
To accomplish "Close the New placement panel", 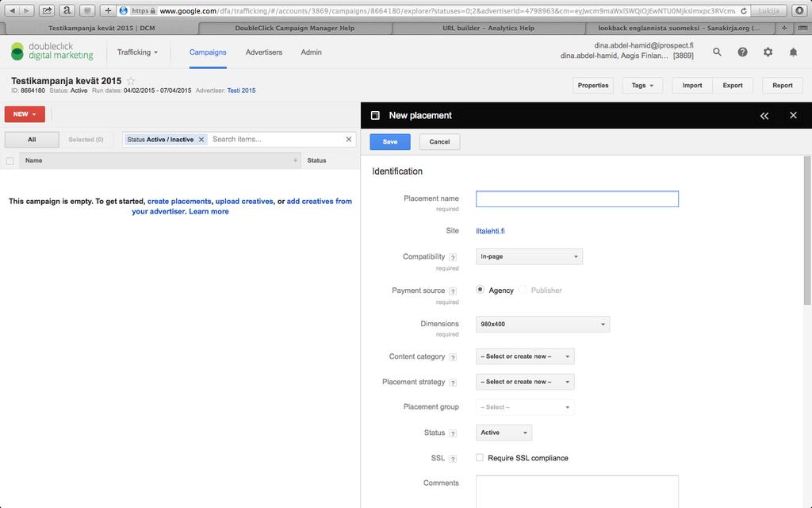I will pos(793,115).
